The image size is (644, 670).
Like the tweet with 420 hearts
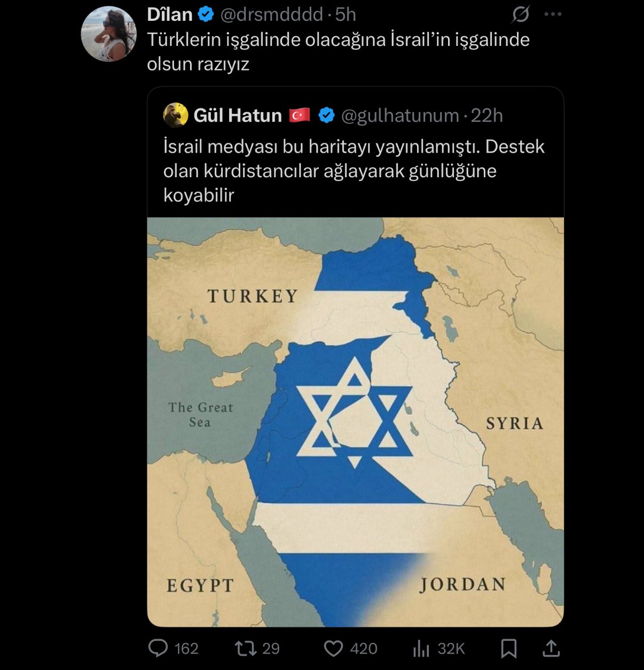pos(333,648)
